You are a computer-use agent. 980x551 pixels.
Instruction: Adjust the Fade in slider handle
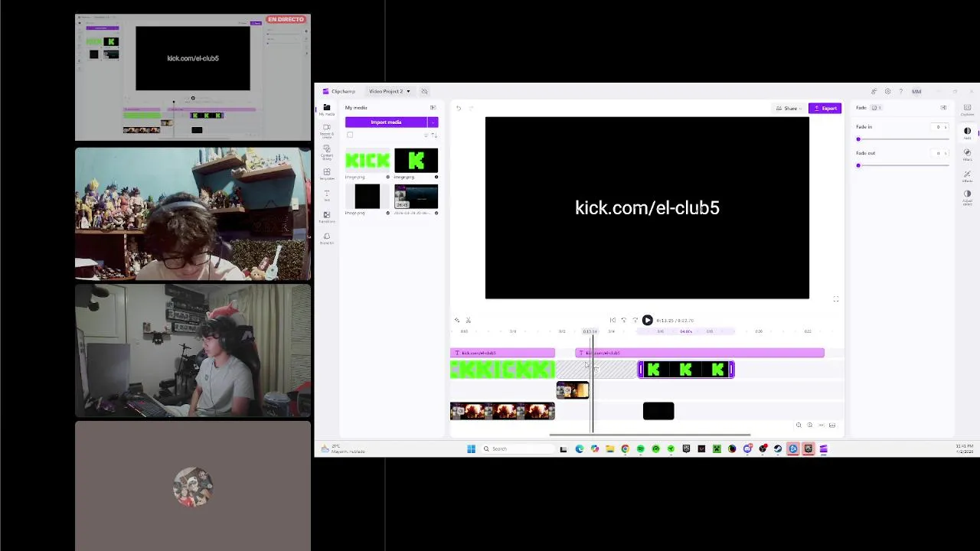(858, 139)
